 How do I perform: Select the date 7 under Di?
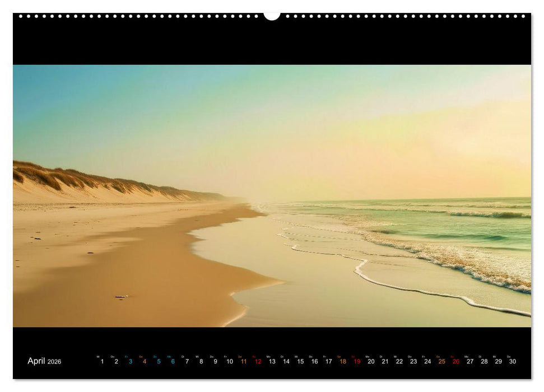tap(187, 362)
